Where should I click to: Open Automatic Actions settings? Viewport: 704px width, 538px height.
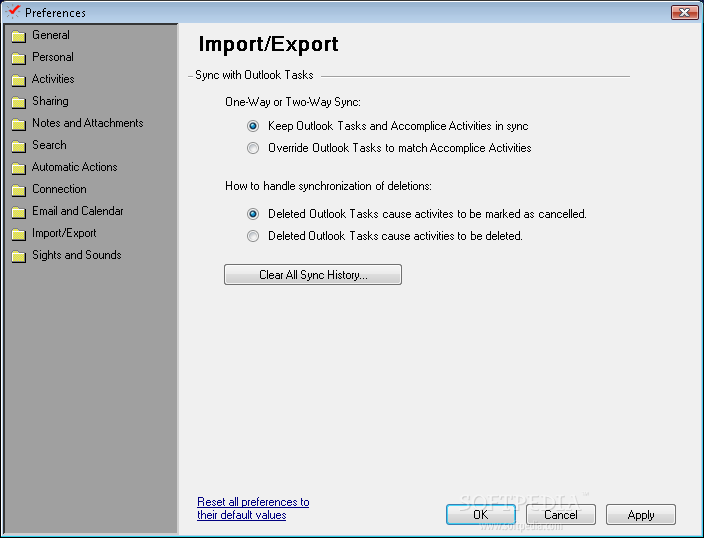coord(75,167)
